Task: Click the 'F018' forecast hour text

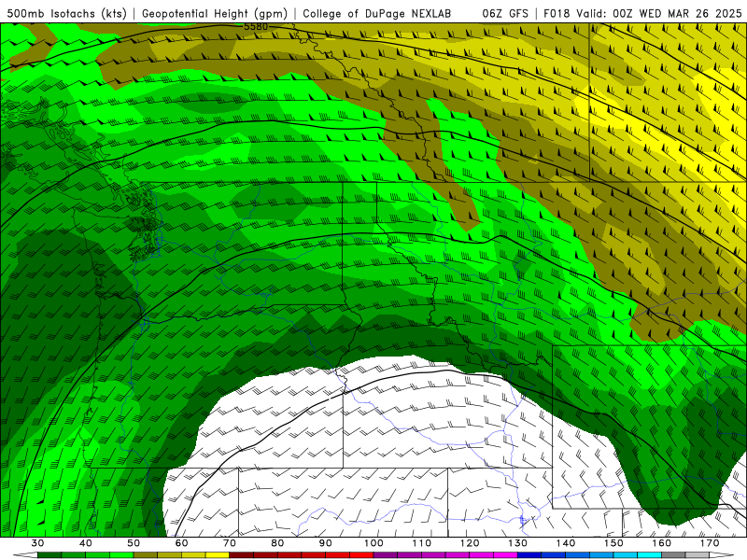Action: pyautogui.click(x=557, y=13)
